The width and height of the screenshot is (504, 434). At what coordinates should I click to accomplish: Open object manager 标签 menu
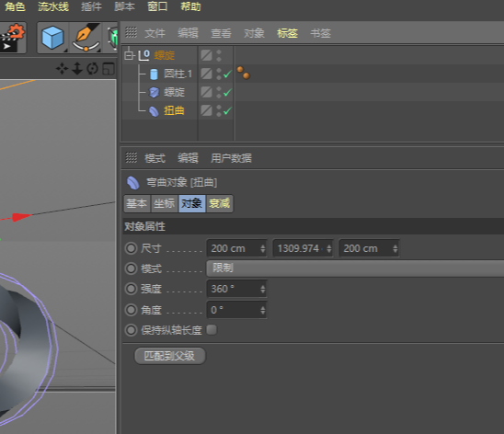(287, 33)
